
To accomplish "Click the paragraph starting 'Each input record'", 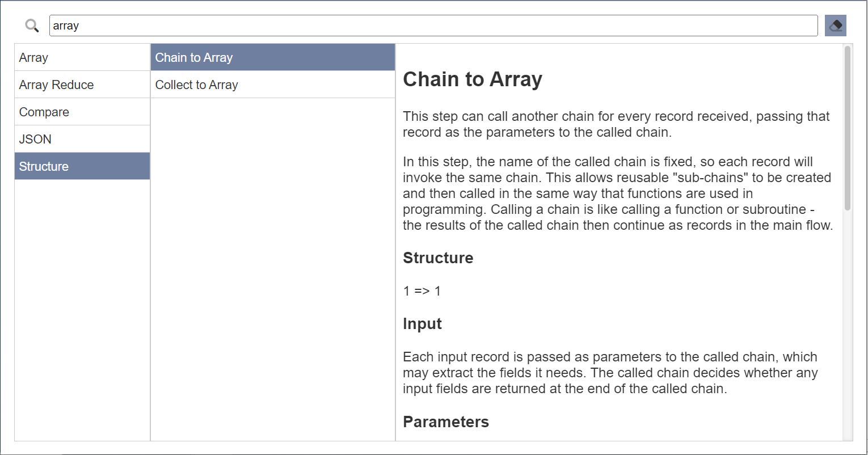I will point(610,373).
